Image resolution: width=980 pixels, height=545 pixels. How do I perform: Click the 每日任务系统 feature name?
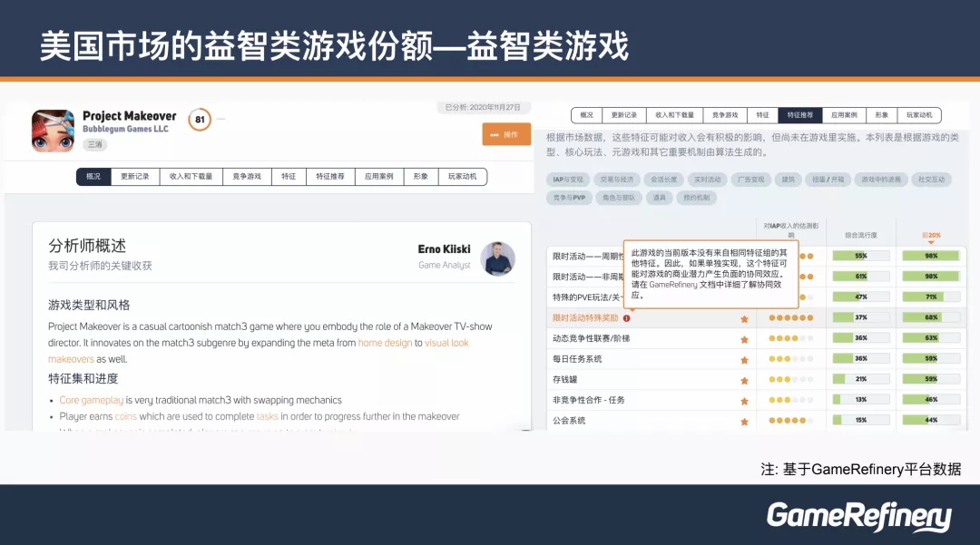click(x=577, y=359)
